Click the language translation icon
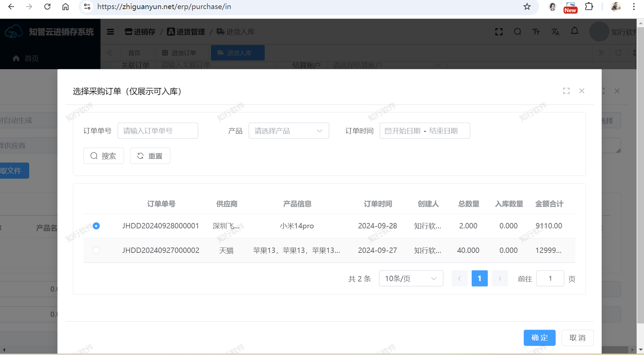 click(x=555, y=32)
